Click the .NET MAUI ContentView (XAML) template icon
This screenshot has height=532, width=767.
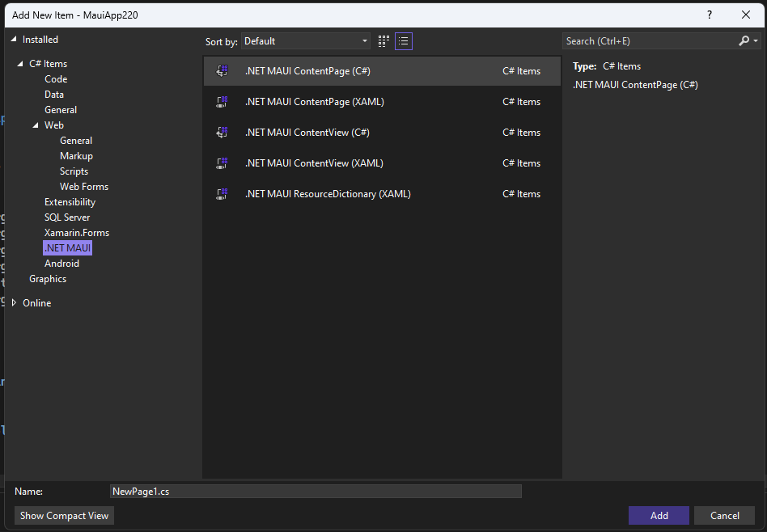pos(222,163)
